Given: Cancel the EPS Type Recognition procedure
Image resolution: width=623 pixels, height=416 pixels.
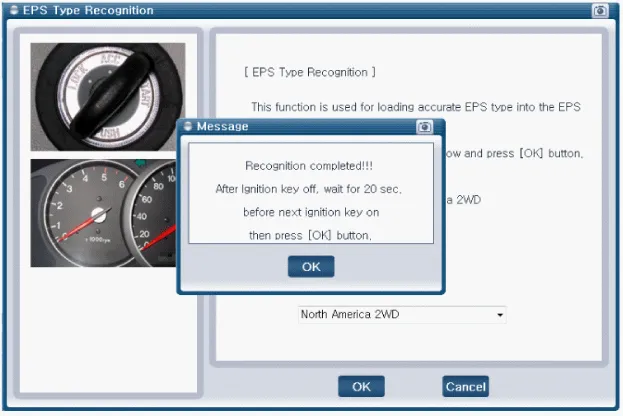Looking at the screenshot, I should coord(465,386).
